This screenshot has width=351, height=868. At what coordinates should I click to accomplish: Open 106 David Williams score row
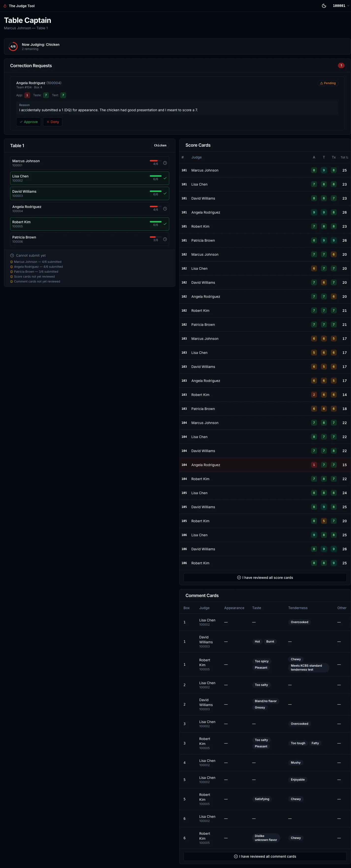coord(265,549)
